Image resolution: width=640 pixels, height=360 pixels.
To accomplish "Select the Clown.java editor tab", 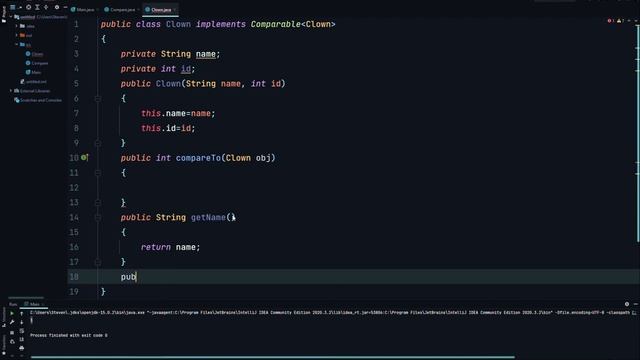I will click(160, 9).
